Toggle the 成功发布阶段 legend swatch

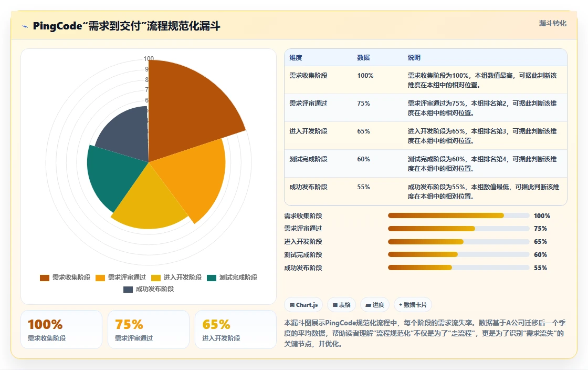tap(128, 289)
